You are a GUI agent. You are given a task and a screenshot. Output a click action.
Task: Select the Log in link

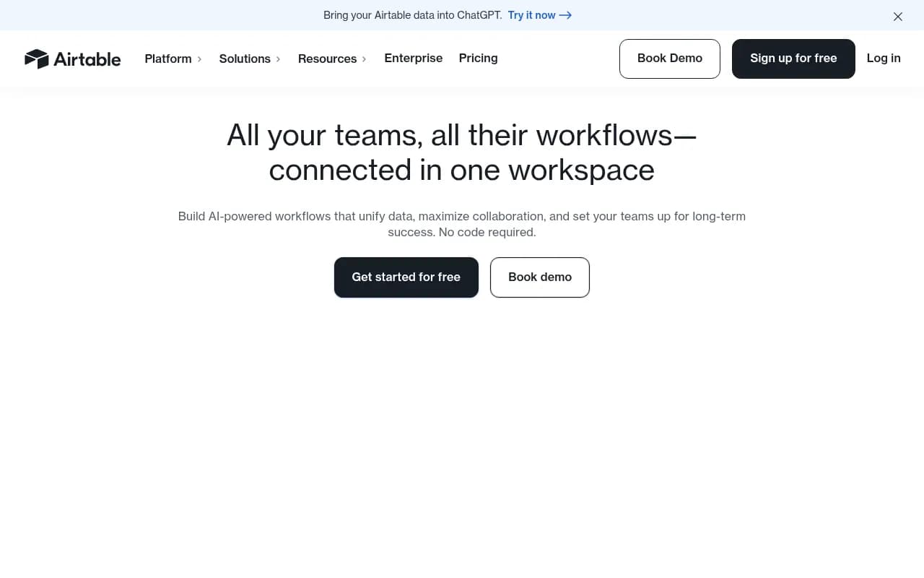click(884, 59)
